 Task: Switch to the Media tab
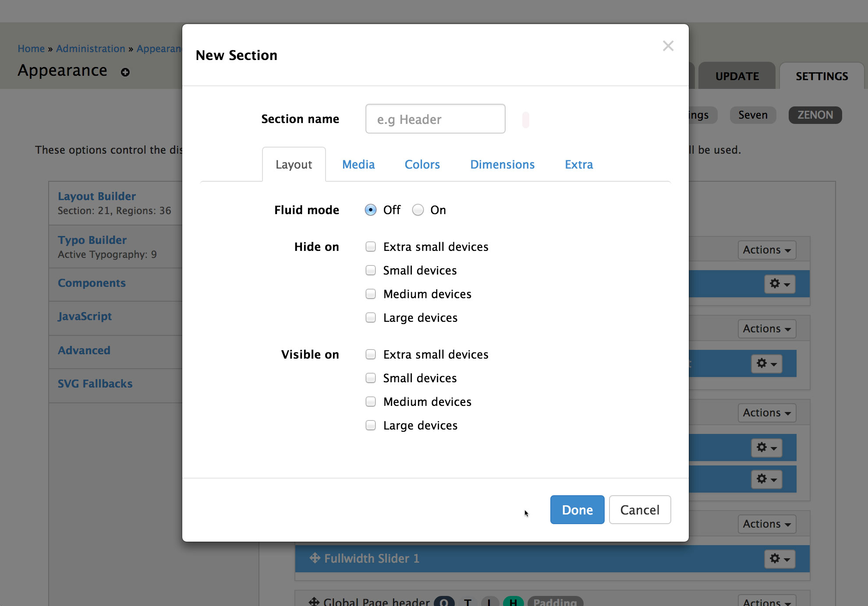coord(358,165)
